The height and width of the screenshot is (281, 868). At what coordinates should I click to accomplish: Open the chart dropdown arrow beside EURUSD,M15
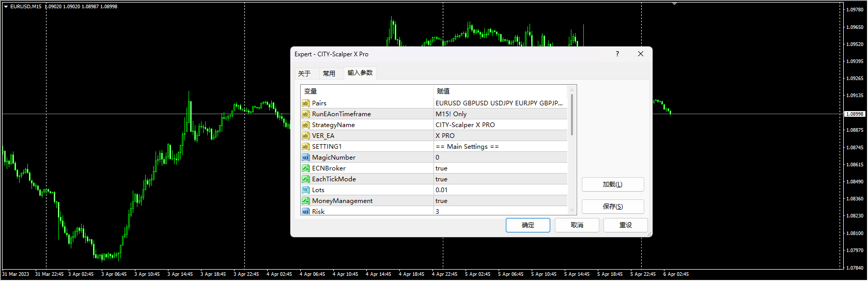click(6, 7)
